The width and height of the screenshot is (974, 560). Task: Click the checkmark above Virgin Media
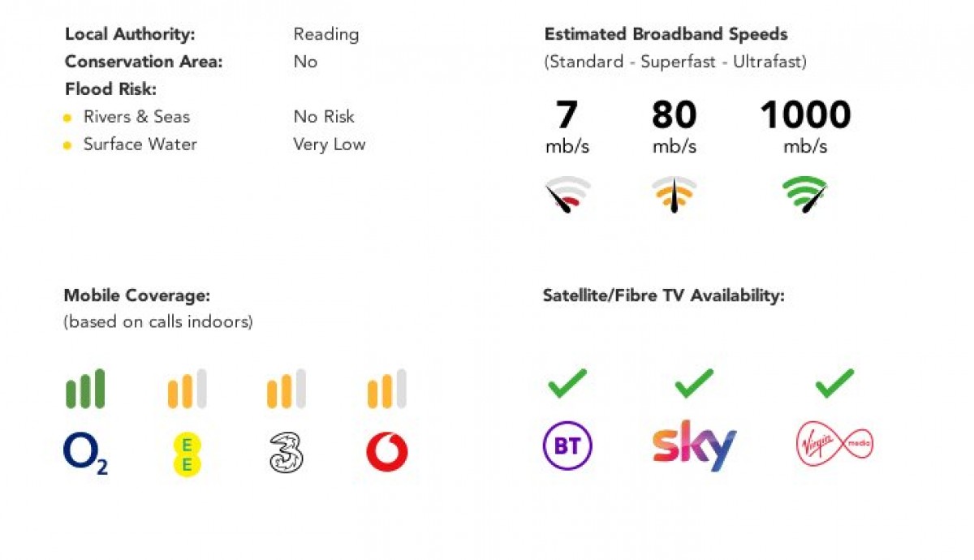point(834,383)
